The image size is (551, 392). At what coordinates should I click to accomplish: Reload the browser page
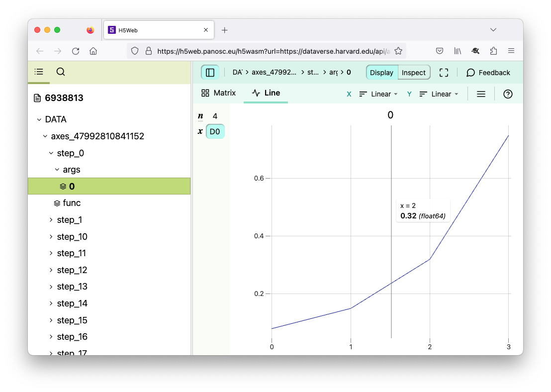coord(76,51)
